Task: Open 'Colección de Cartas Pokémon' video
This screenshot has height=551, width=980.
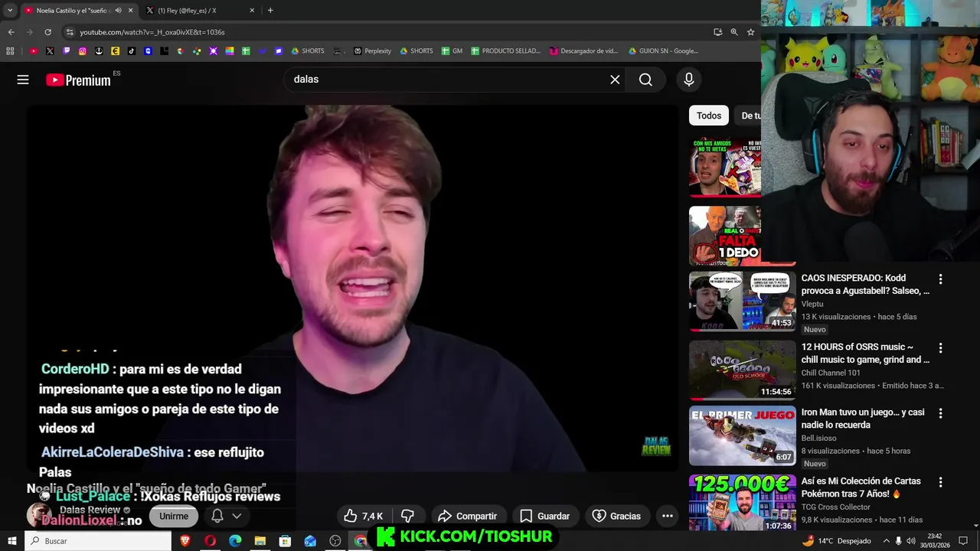Action: [861, 487]
